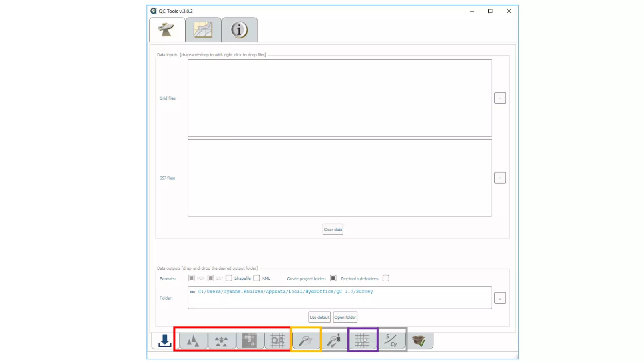Toggle the KML output format checkbox
Screen dimensions: 644x363
257,278
